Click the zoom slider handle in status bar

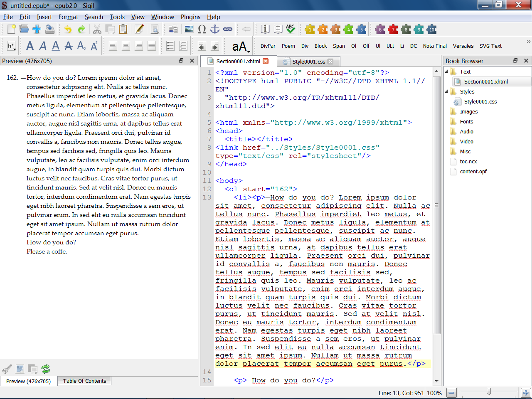coord(489,392)
